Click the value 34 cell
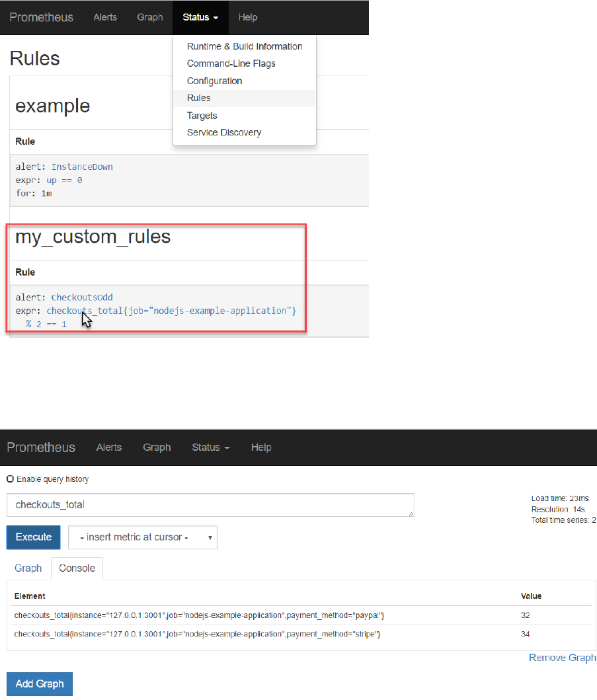The width and height of the screenshot is (597, 700). (x=525, y=634)
